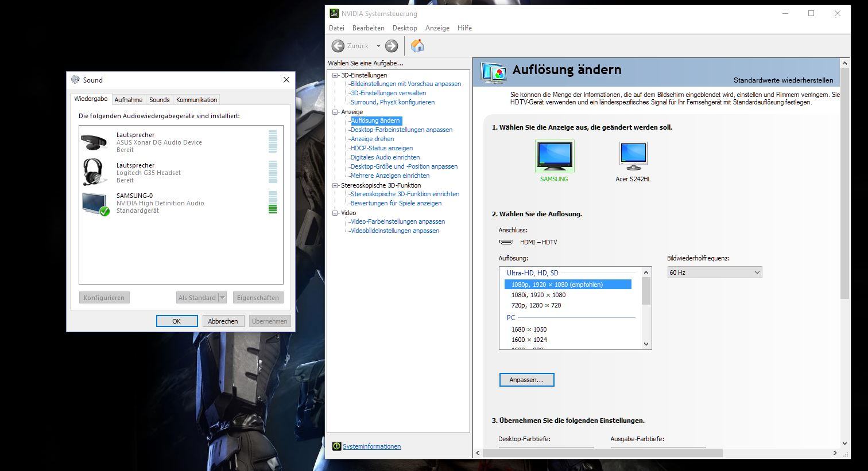Click Abbrechen in Sound dialog

[x=223, y=321]
